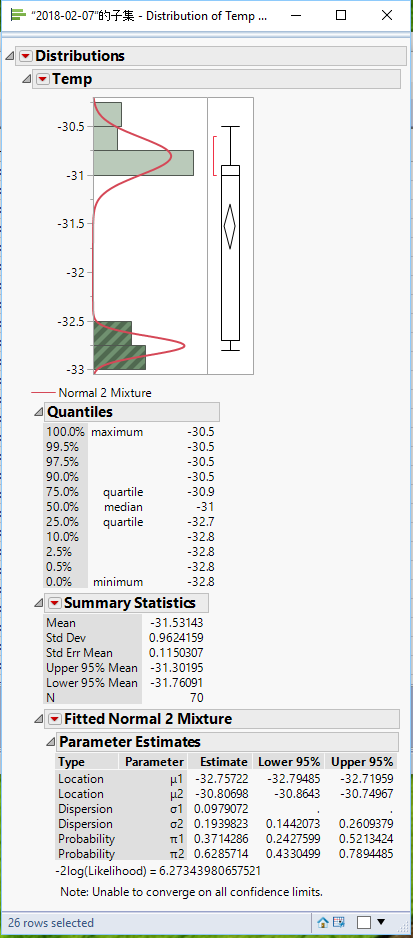This screenshot has height=938, width=413.
Task: Collapse the Fitted Normal 2 Mixture gray triangle
Action: [39, 719]
